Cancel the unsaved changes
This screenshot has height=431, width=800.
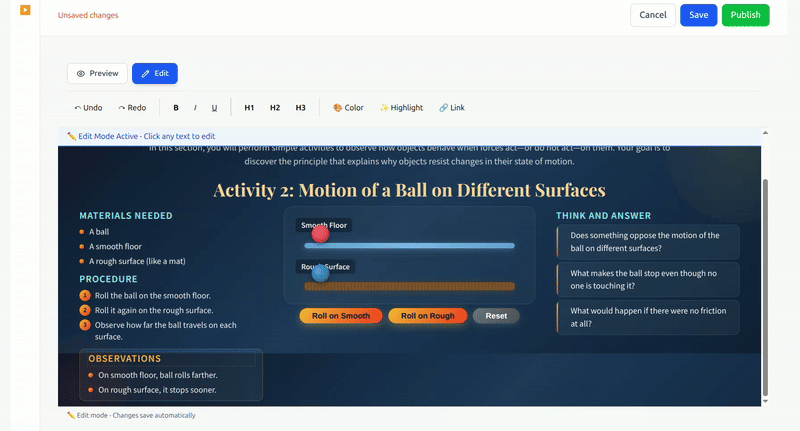coord(653,15)
